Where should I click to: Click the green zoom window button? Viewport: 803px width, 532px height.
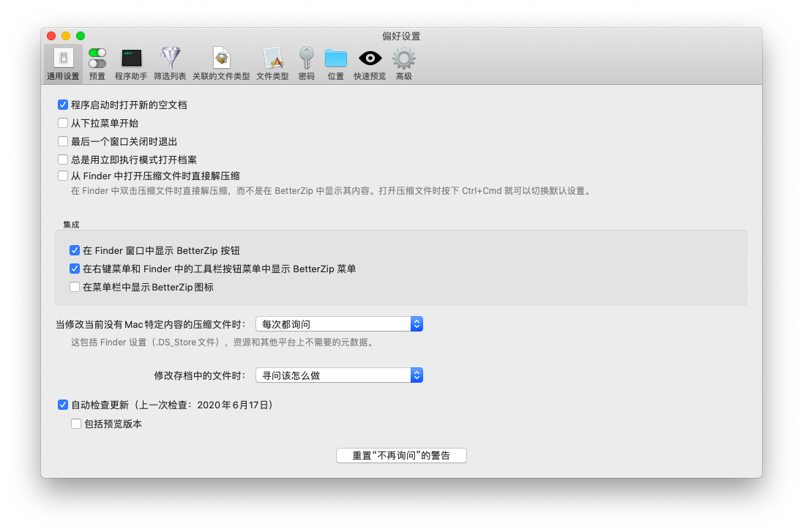[x=81, y=36]
